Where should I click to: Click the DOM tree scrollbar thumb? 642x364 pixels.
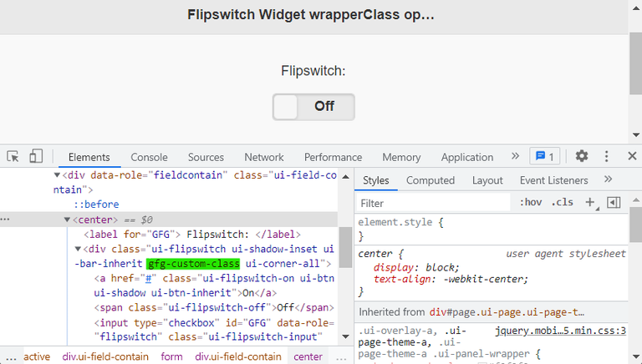[x=345, y=247]
